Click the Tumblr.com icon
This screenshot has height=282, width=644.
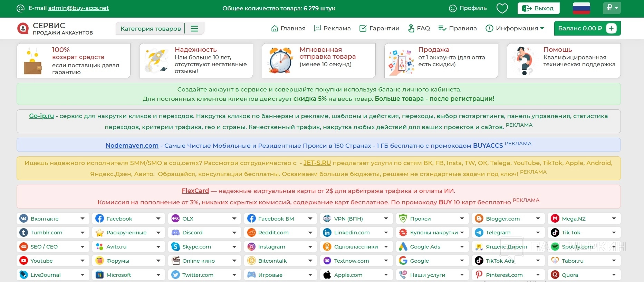23,233
